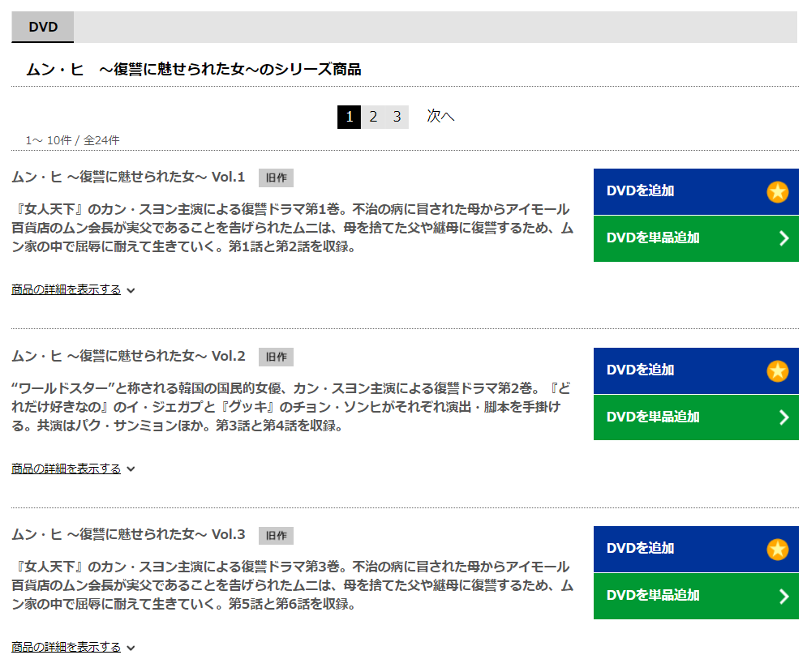
Task: Open title ムン・ヒ ~復讐に魅せられた女~ Vol.3
Action: tap(128, 535)
